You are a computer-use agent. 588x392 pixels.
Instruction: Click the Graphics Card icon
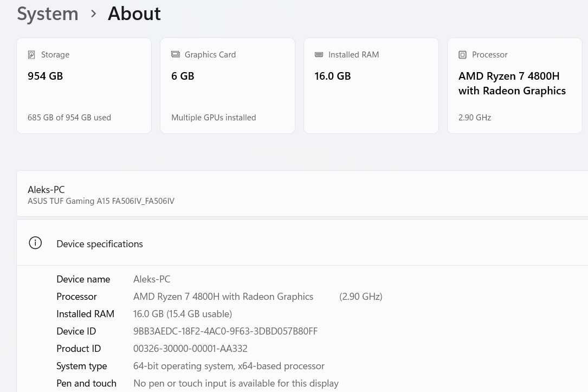pos(176,54)
